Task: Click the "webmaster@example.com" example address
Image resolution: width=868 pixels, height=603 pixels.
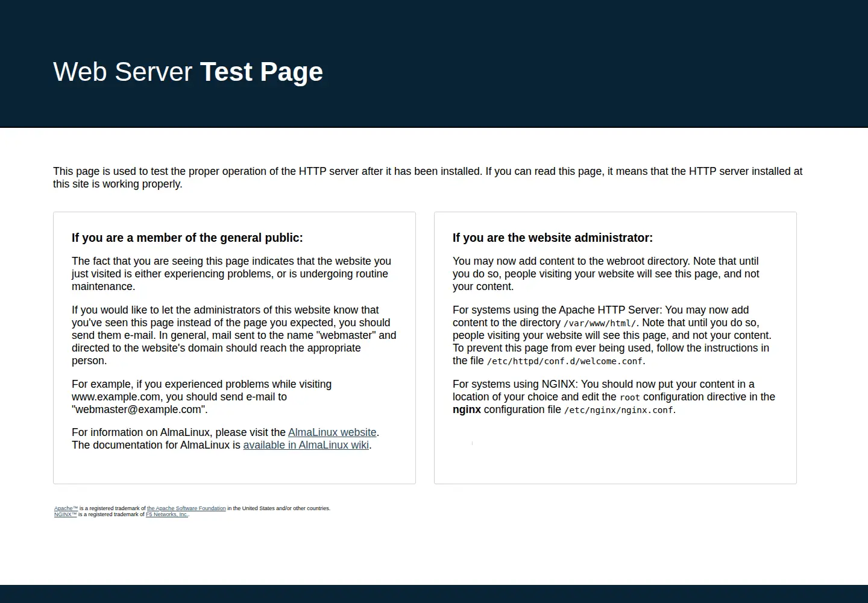Action: pos(138,409)
